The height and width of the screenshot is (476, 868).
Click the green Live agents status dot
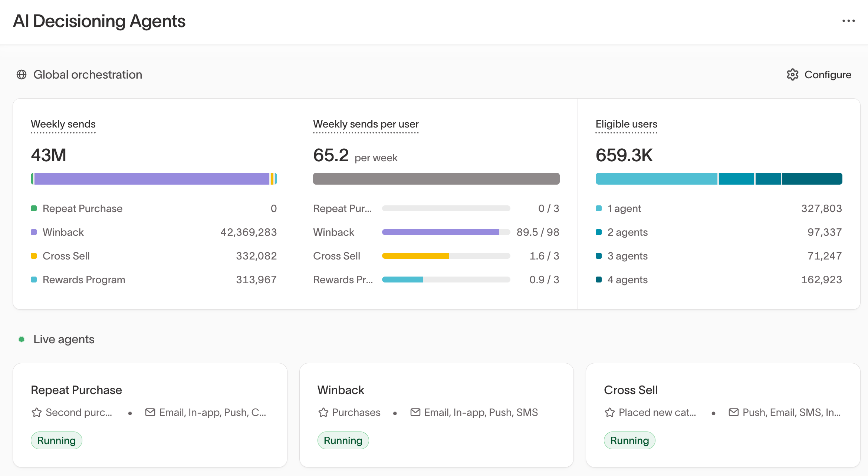tap(22, 339)
